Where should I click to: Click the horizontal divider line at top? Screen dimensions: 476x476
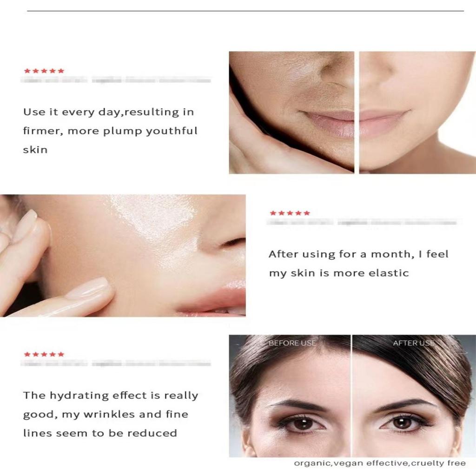(245, 11)
